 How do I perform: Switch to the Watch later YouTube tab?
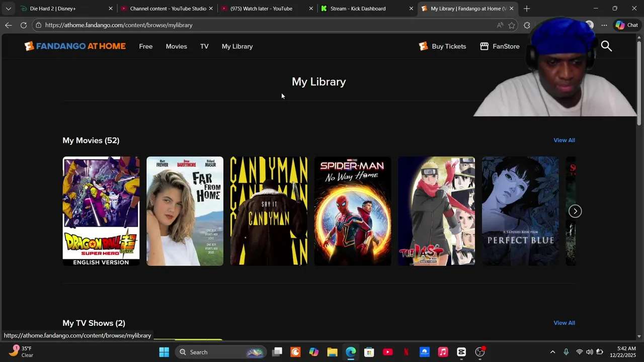point(267,9)
